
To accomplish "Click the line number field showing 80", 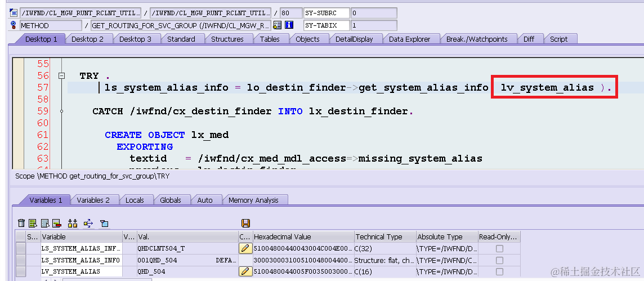I will pos(290,13).
